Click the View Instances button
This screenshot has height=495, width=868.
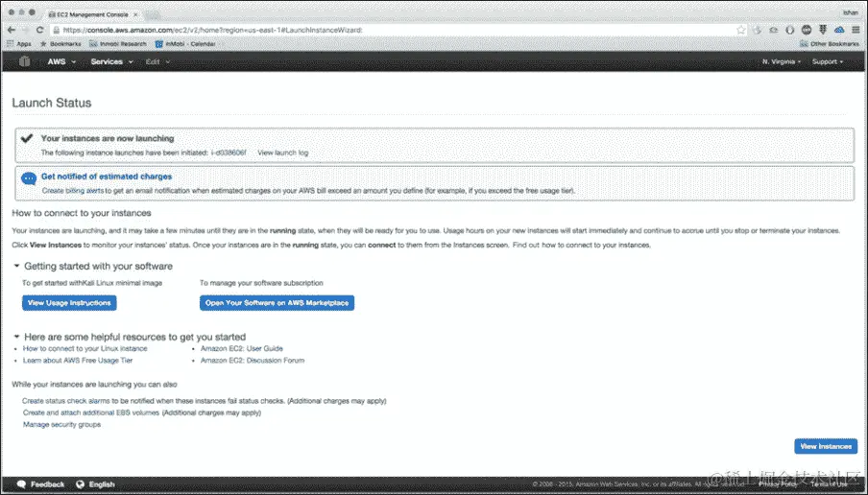click(x=826, y=446)
